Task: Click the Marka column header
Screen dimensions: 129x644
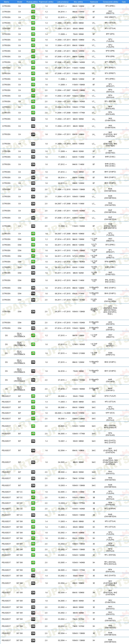Action: coord(6,2)
